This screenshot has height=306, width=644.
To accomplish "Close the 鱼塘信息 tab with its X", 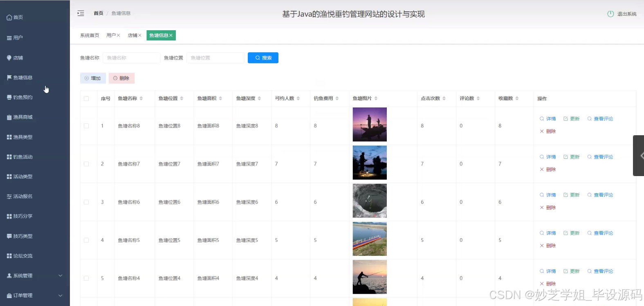I will (171, 36).
